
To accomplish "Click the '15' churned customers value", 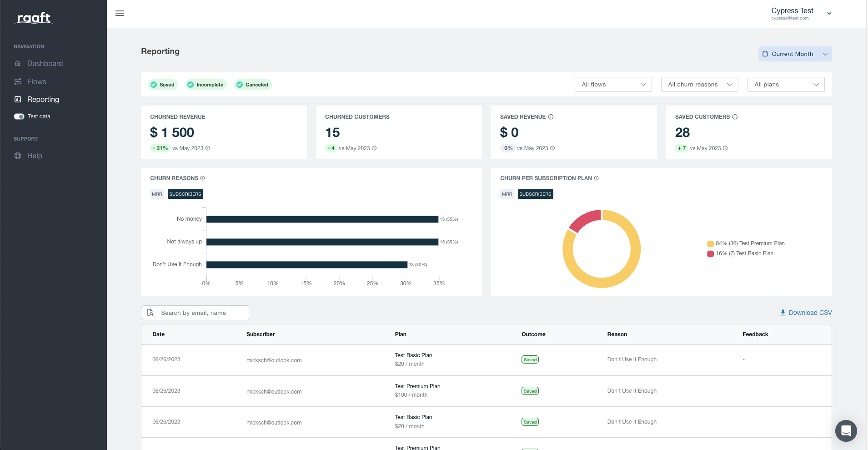I will (332, 132).
